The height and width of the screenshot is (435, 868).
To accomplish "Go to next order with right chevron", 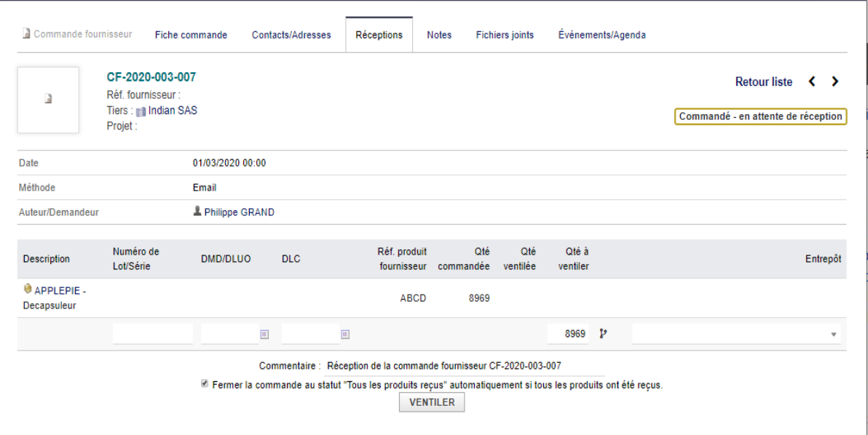I will pyautogui.click(x=835, y=81).
